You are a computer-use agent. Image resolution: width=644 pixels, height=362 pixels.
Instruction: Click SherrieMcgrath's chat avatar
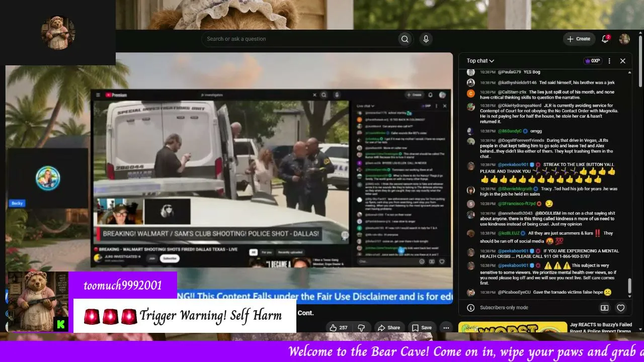click(x=470, y=190)
